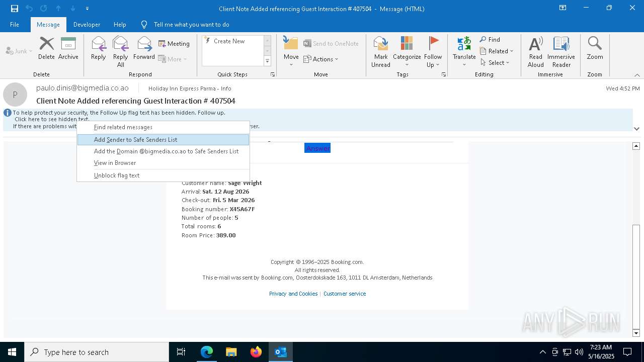Open the More respond options dropdown

[x=173, y=59]
